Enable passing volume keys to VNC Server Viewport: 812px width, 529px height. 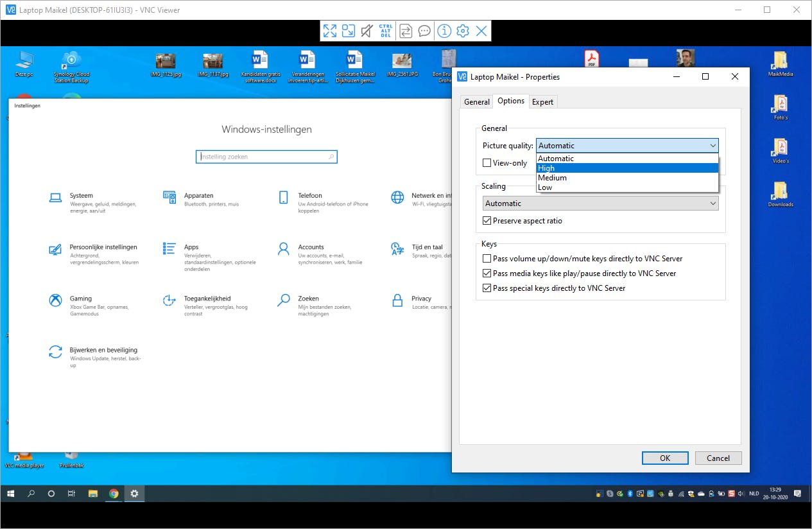487,259
